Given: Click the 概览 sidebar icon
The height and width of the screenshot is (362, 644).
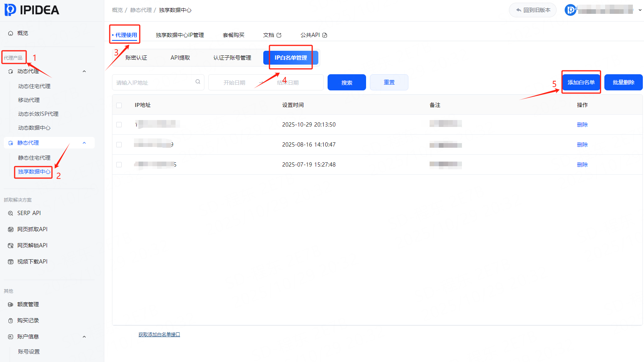Looking at the screenshot, I should (11, 33).
